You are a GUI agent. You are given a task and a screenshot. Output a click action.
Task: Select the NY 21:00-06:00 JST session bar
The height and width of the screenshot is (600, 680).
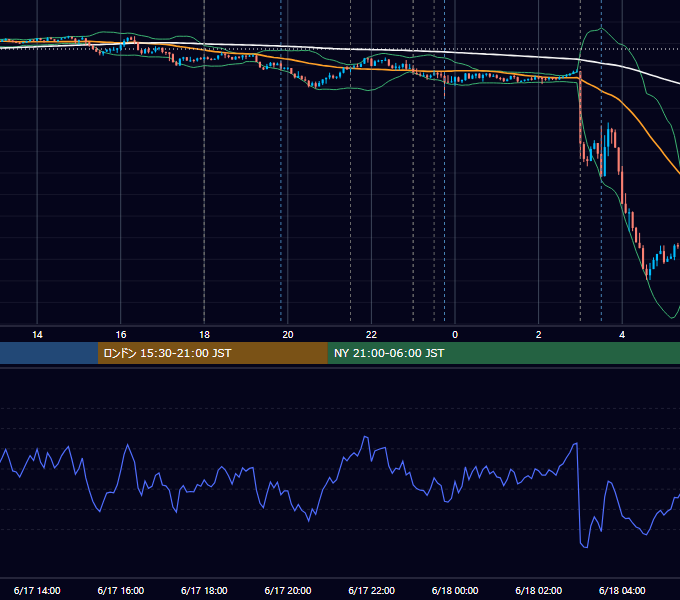503,353
